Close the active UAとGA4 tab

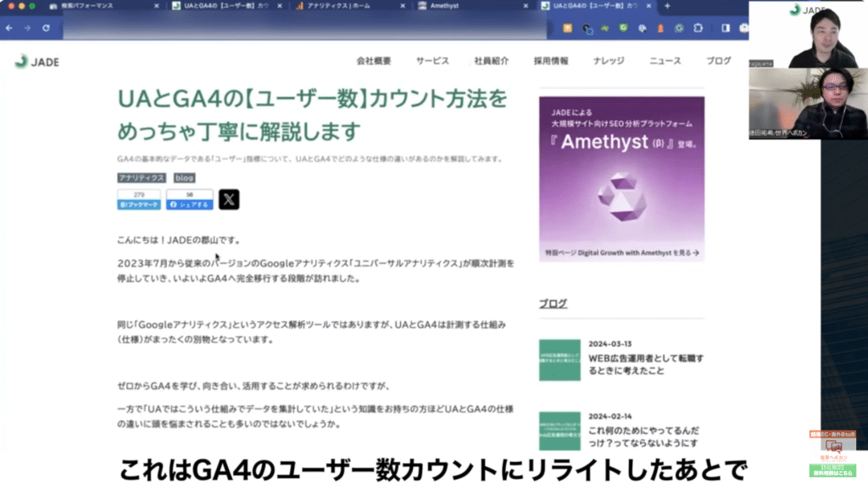[648, 6]
